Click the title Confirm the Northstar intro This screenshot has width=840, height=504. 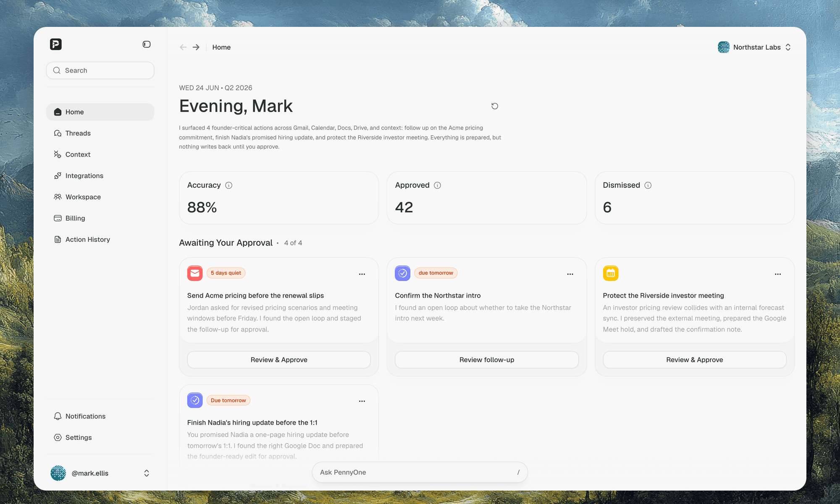click(438, 296)
